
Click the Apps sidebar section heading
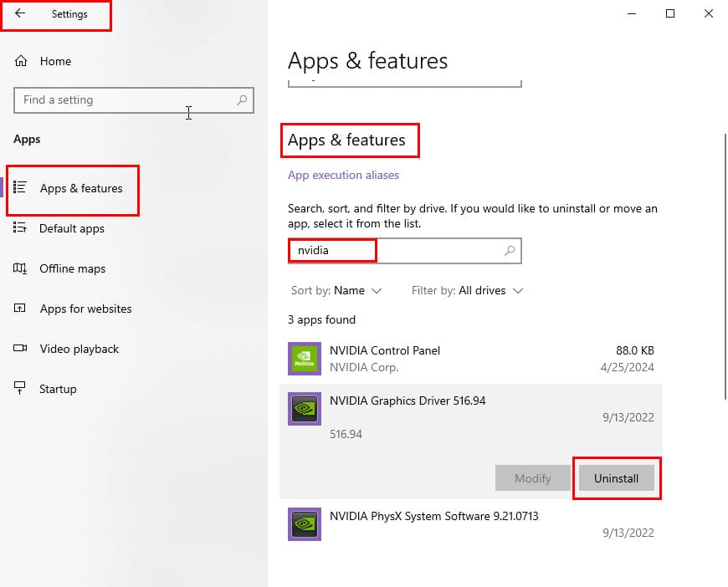(27, 139)
